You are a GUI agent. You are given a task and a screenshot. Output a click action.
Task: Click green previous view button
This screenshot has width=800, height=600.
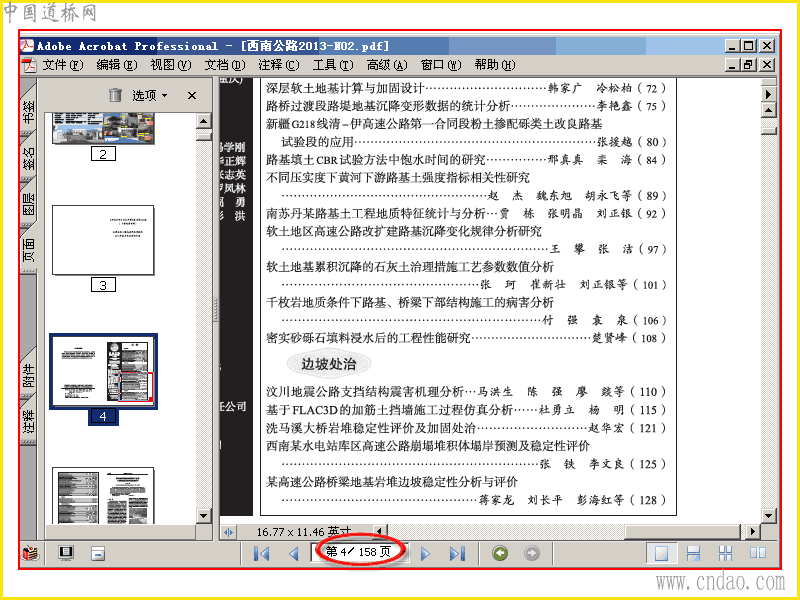coord(500,553)
